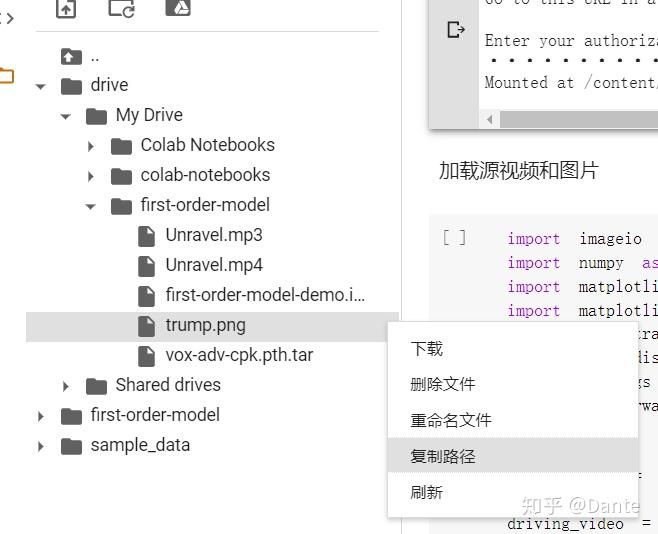
Task: Select the vox-adv-cpk.pth.tar file name
Action: point(239,355)
